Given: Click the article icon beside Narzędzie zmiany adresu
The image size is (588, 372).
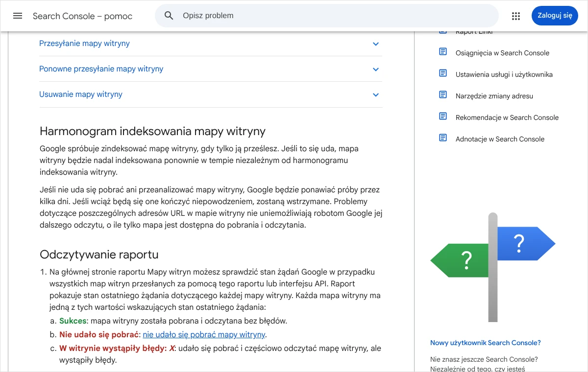Looking at the screenshot, I should tap(443, 94).
